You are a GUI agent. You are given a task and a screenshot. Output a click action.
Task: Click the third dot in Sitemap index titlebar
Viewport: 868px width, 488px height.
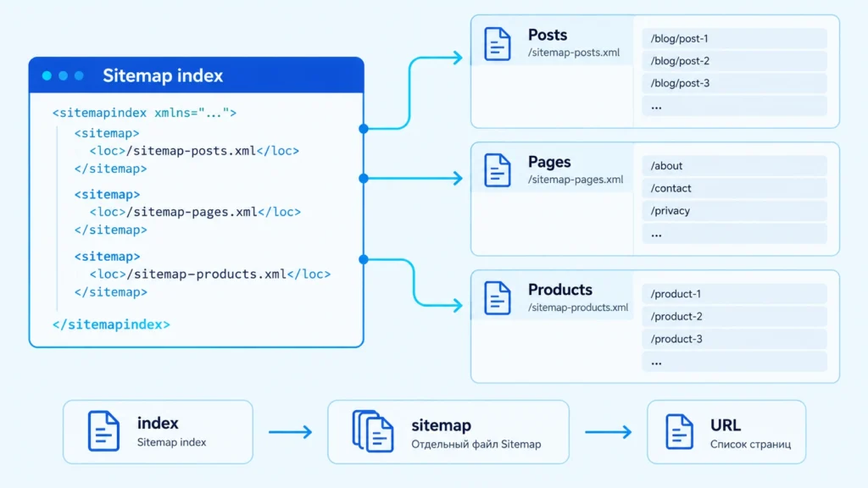pos(79,75)
